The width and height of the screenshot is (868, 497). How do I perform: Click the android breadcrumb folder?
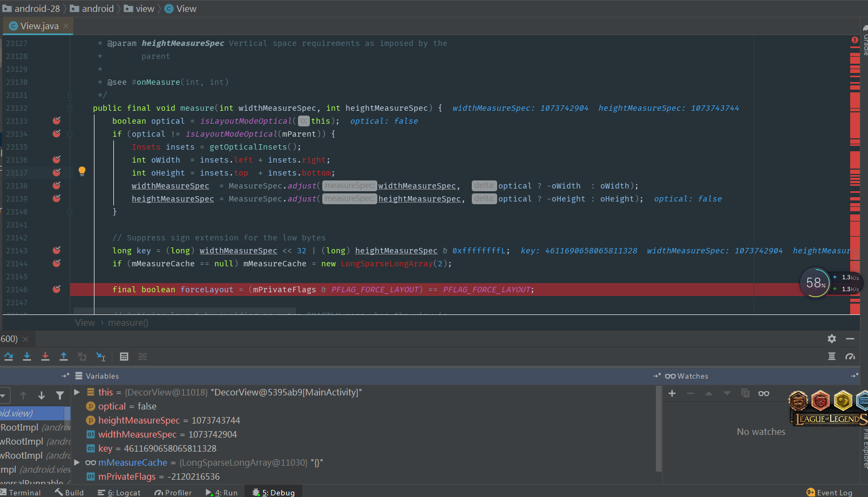point(92,9)
